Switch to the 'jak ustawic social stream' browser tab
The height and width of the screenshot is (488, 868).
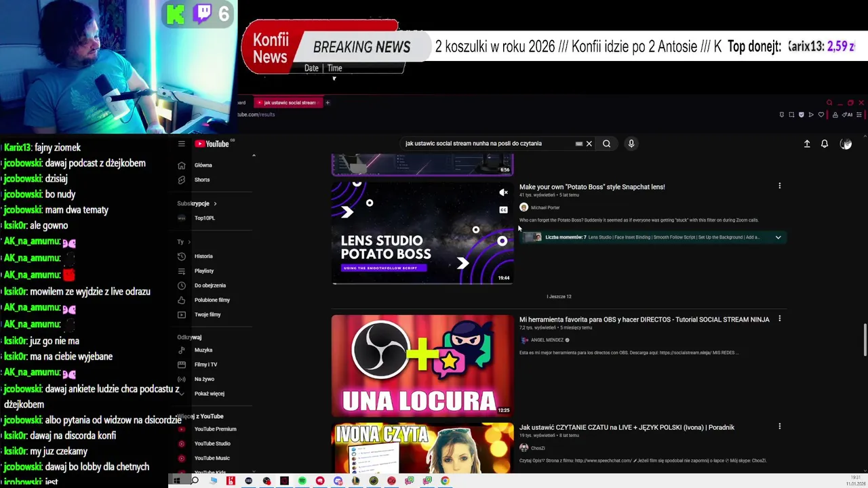tap(287, 103)
